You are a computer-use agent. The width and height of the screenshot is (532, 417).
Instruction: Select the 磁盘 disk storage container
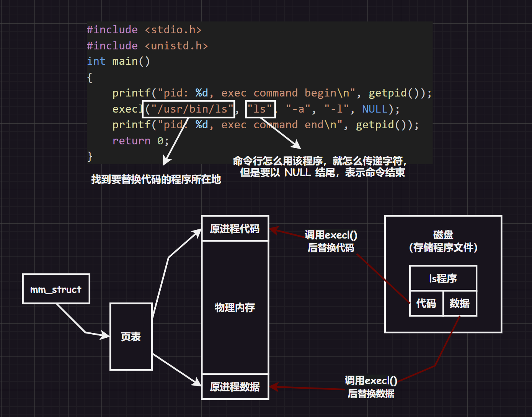coord(443,245)
